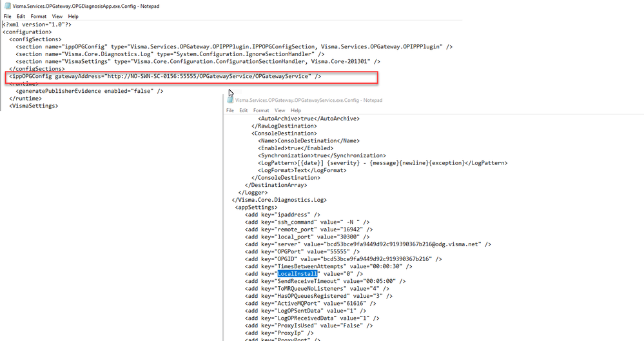
Task: Click the ConsoleDestination Name line
Action: 309,141
